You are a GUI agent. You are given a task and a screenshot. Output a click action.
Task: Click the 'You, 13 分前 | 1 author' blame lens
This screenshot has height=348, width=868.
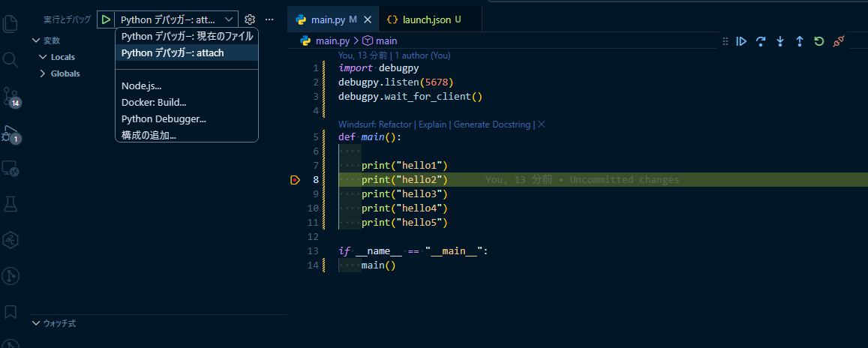coord(394,55)
